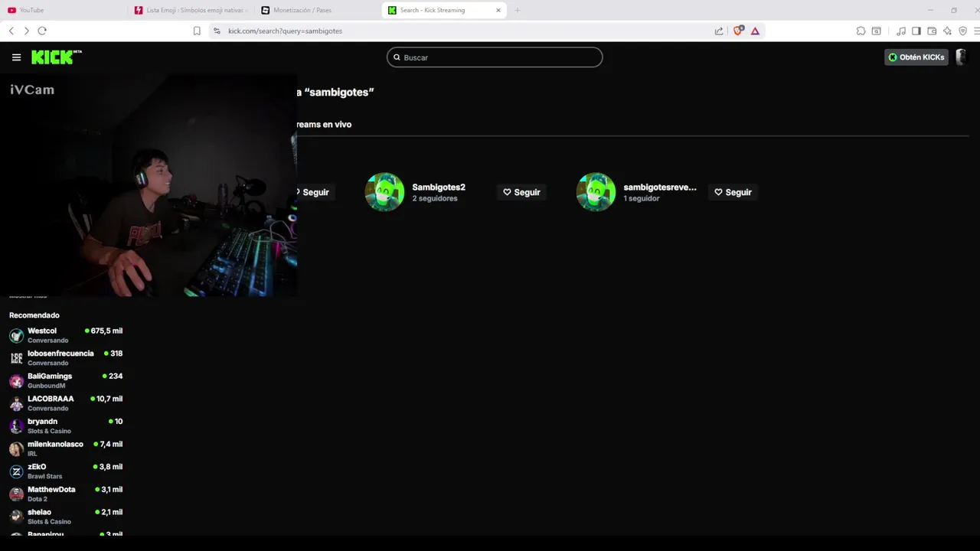Click the Westcol avatar icon
The width and height of the screenshot is (980, 551).
click(16, 335)
